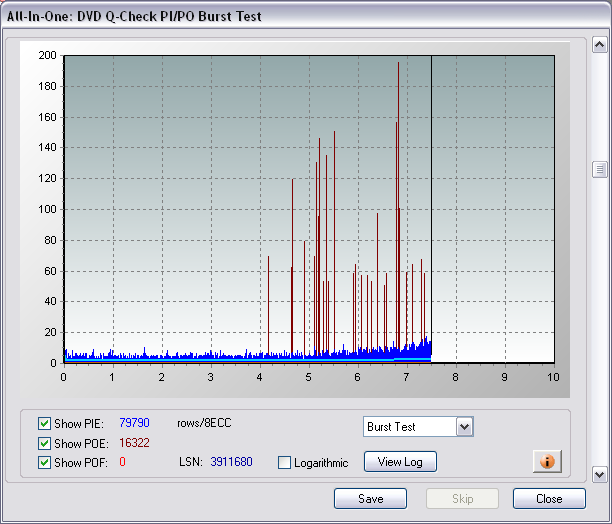This screenshot has width=612, height=524.
Task: Save the test results
Action: click(x=370, y=499)
